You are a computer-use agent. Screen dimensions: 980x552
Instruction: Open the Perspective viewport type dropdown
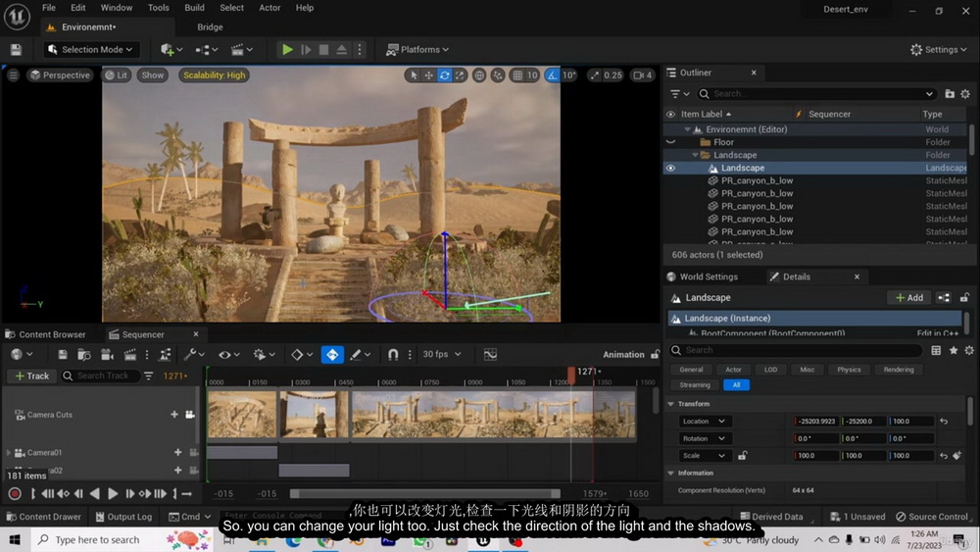tap(60, 75)
